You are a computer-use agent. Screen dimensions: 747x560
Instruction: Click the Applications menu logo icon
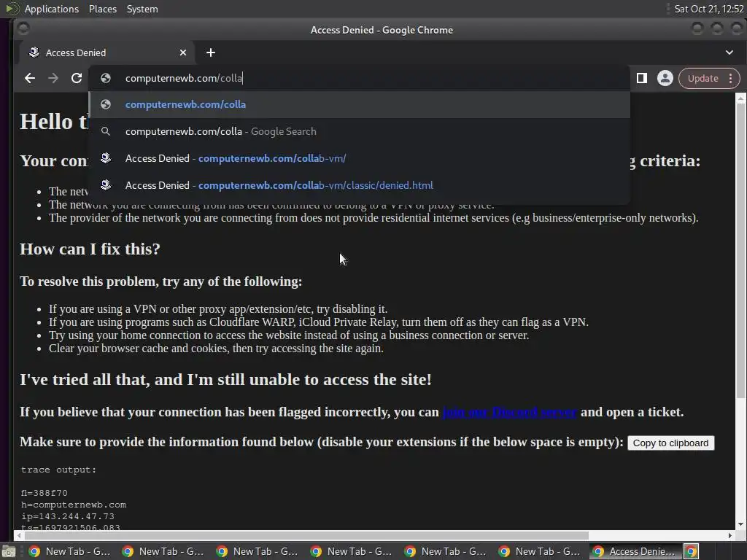click(x=12, y=9)
